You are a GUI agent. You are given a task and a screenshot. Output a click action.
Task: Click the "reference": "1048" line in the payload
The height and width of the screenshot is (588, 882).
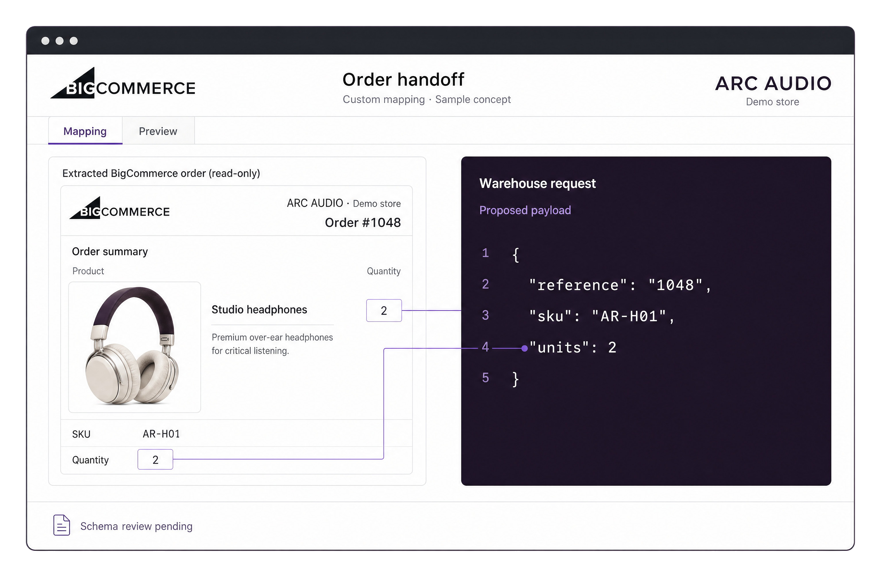(620, 285)
